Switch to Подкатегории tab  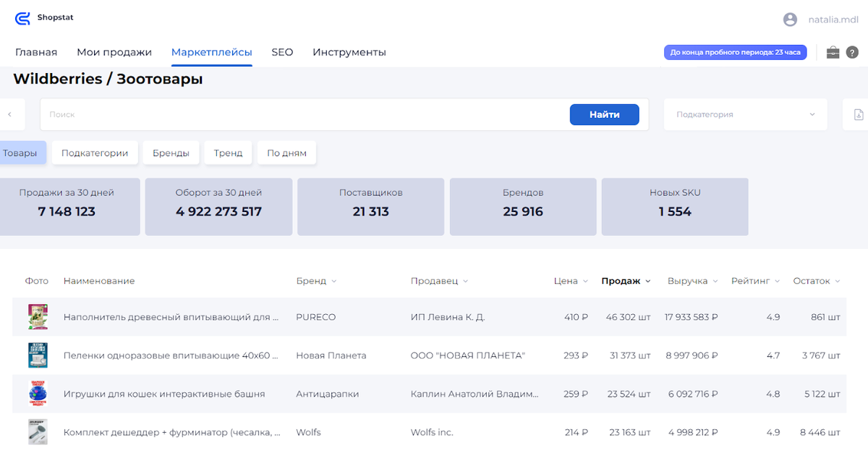pos(95,153)
